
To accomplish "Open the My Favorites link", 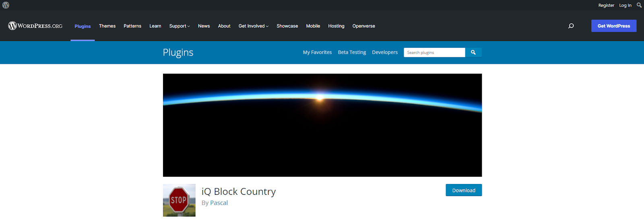I will (x=317, y=52).
